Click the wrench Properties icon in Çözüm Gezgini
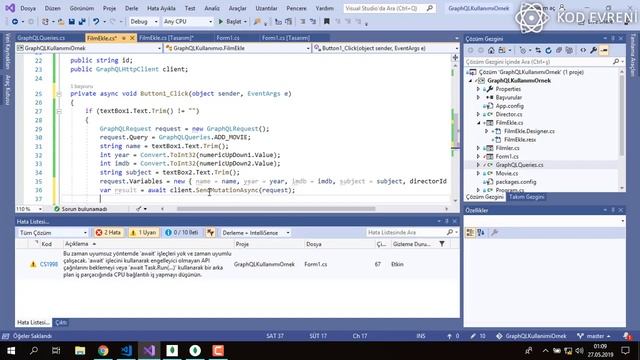Screen dimensions: 640x360 coord(593,50)
